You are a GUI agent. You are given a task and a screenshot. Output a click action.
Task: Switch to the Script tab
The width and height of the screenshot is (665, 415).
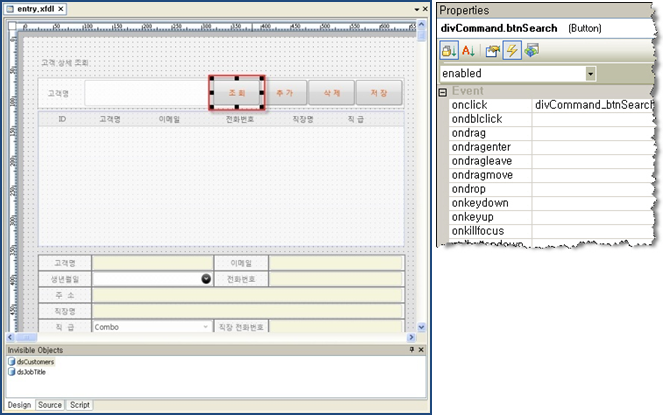80,405
